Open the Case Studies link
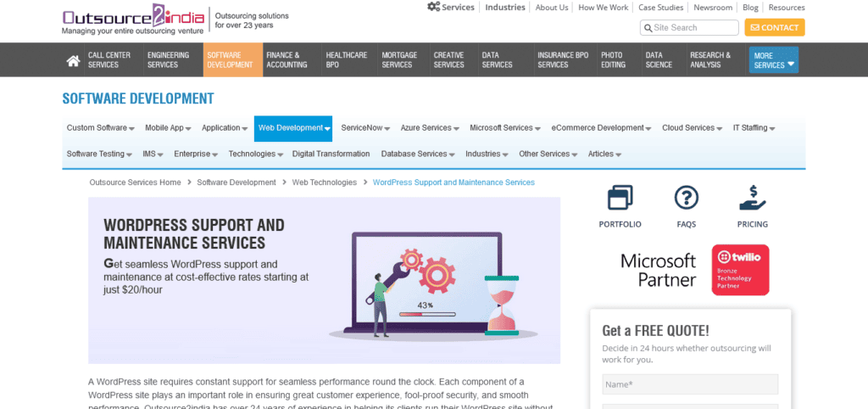Viewport: 868px width, 409px height. pyautogui.click(x=659, y=8)
